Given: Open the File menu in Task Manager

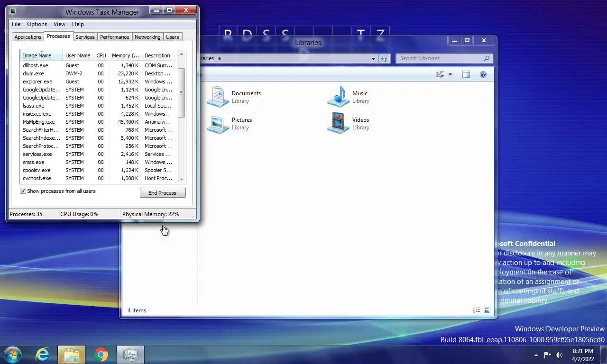Looking at the screenshot, I should [x=16, y=24].
